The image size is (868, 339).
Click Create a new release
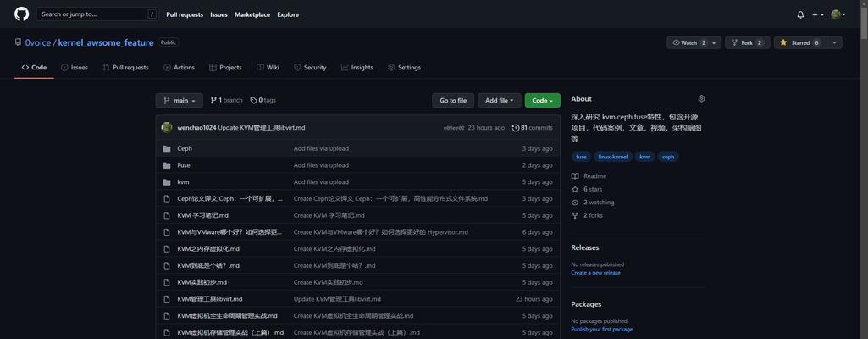click(x=595, y=273)
